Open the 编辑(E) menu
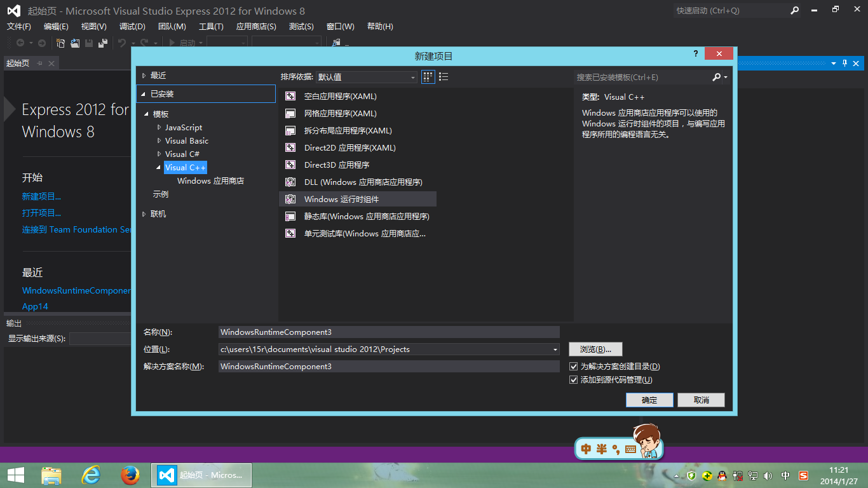Image resolution: width=868 pixels, height=488 pixels. [56, 26]
